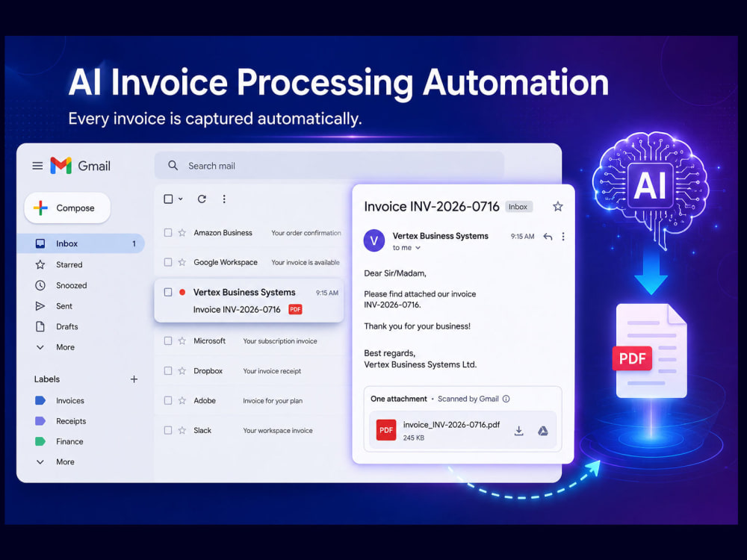Open mail list more options menu
747x560 pixels.
coord(224,199)
